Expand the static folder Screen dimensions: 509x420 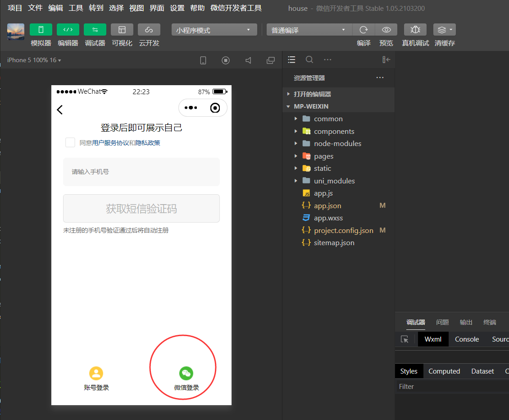[339, 168]
